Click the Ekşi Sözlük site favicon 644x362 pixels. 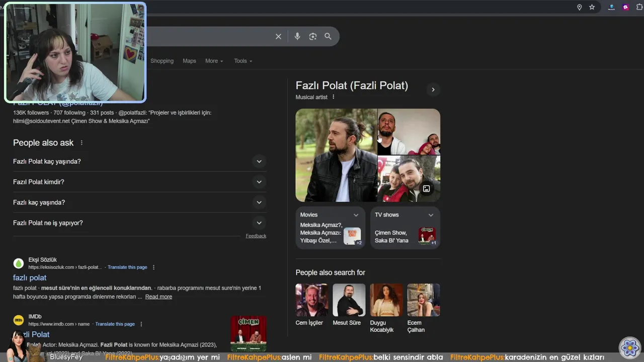tap(19, 263)
